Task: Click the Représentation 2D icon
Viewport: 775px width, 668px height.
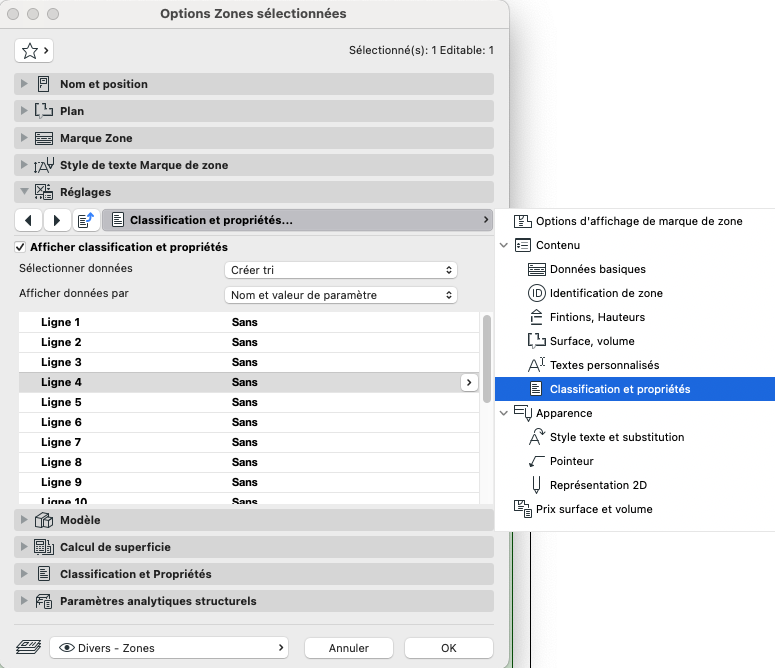Action: (536, 485)
